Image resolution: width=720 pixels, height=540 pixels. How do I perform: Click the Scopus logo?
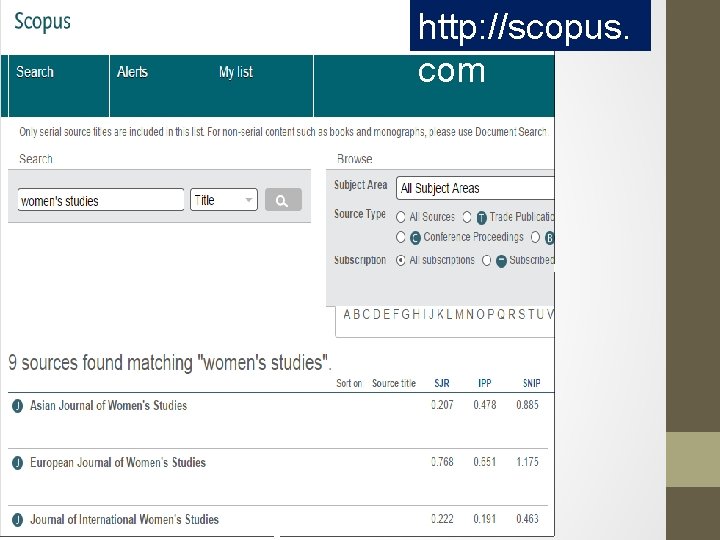[x=42, y=22]
